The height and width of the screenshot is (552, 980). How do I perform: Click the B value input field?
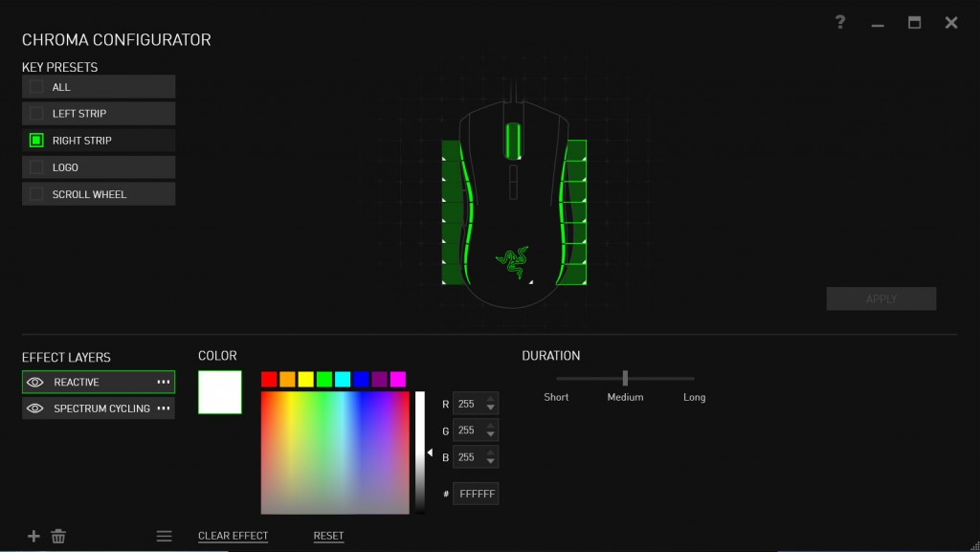(x=476, y=457)
